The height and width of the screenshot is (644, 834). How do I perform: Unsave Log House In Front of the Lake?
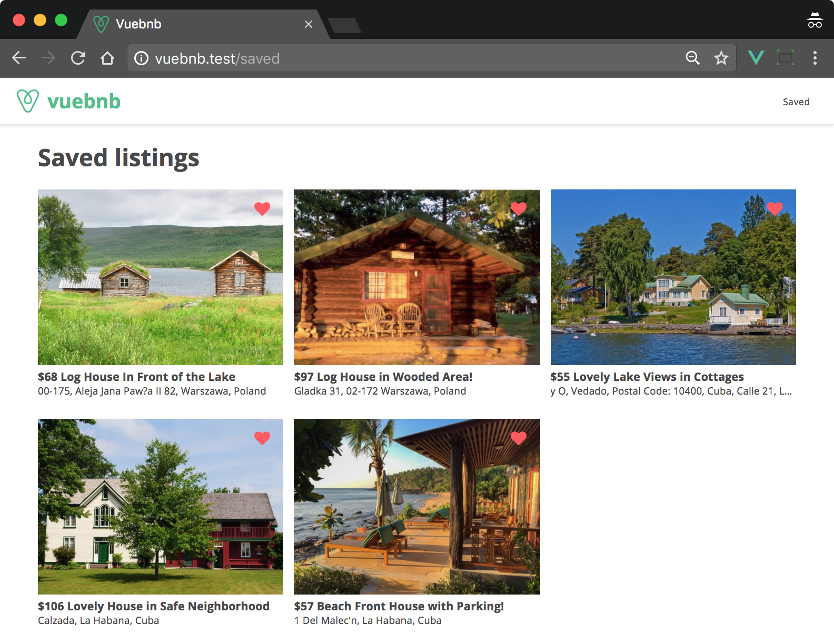262,208
